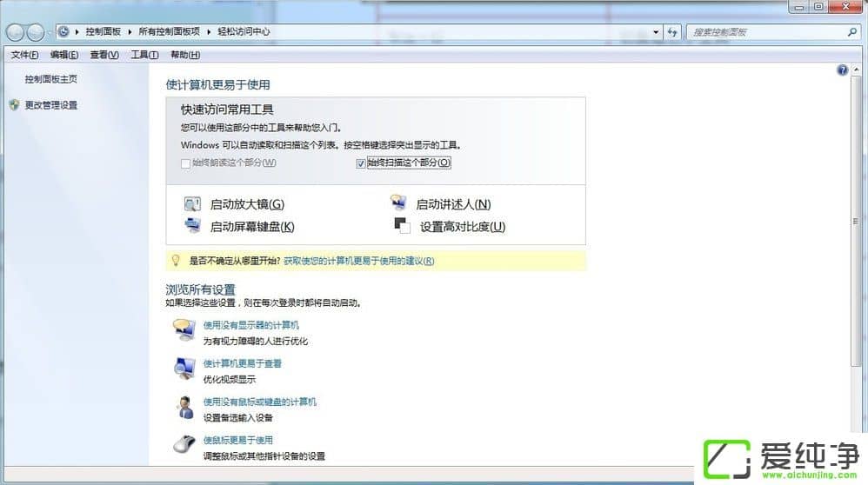Click the icon for 使用没有显示器的计算机
This screenshot has width=868, height=485.
coord(184,329)
